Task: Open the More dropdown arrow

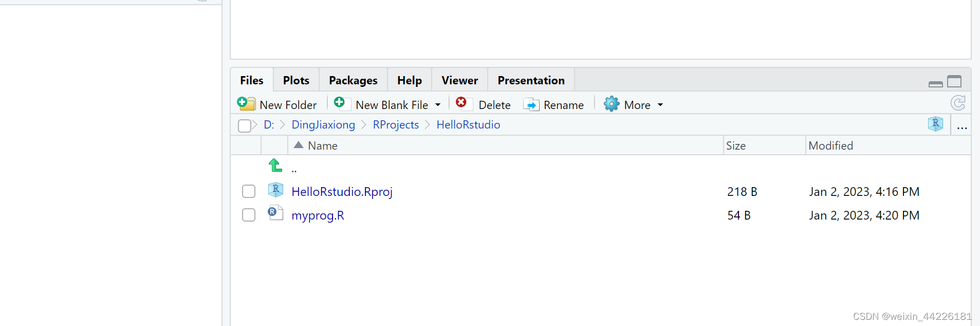Action: tap(660, 105)
